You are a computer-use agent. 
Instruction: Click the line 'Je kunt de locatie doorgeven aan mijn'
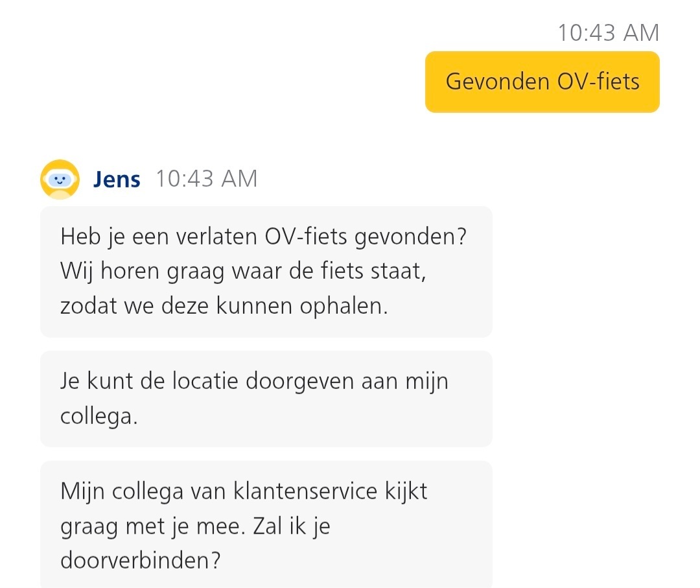(254, 381)
